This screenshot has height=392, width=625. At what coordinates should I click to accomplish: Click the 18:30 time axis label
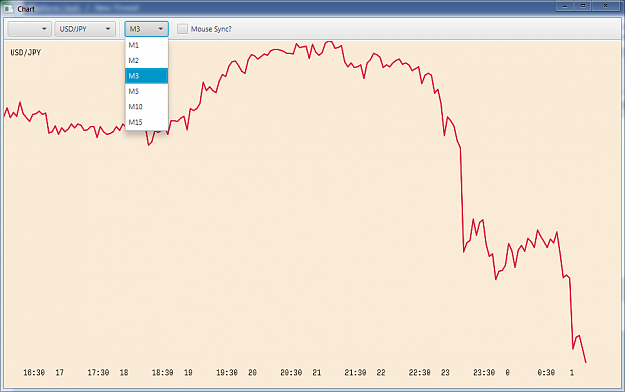[x=162, y=372]
